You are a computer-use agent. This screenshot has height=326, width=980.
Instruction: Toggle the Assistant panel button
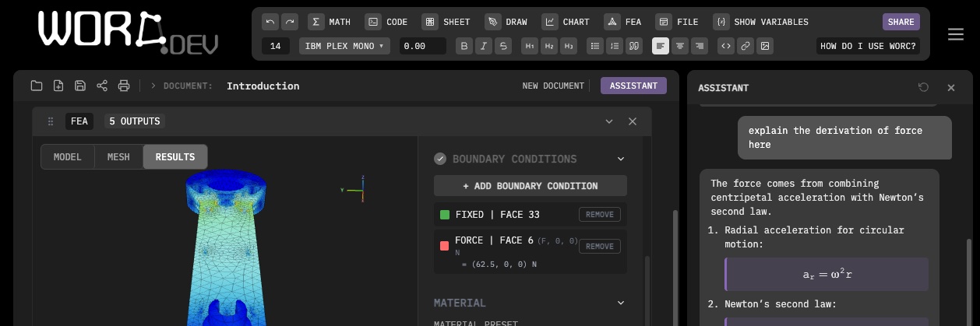pos(633,86)
